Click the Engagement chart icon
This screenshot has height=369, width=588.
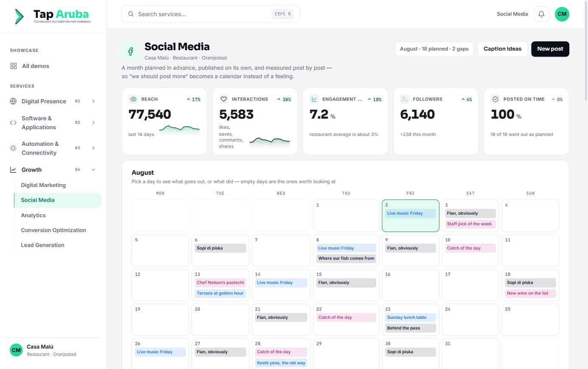314,99
